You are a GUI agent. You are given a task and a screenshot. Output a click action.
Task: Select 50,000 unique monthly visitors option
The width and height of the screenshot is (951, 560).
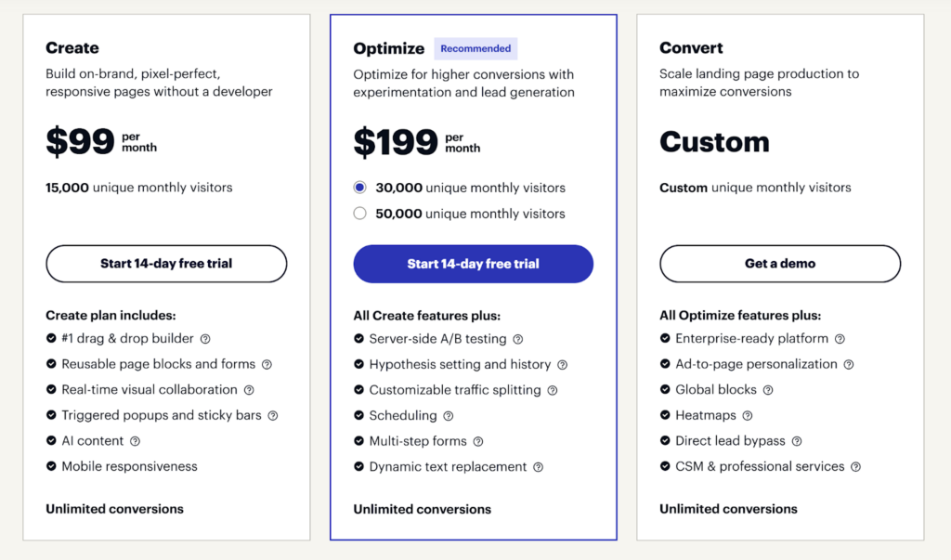(x=359, y=214)
